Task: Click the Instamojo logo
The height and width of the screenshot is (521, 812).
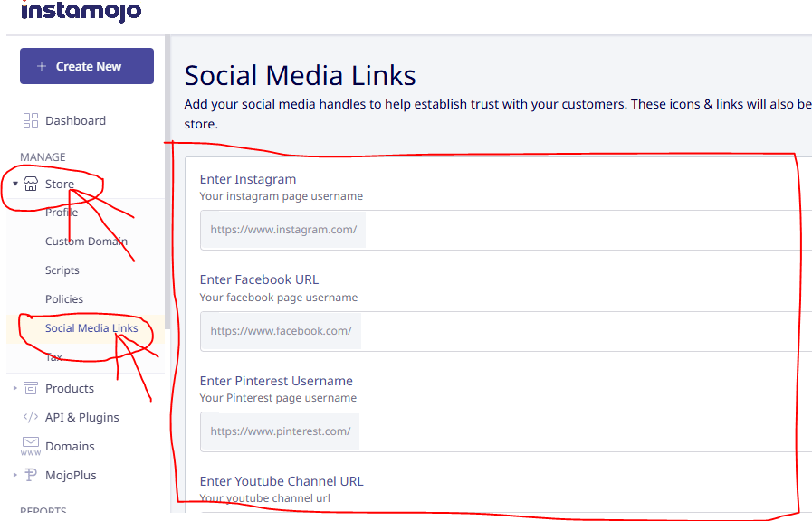Action: click(81, 10)
